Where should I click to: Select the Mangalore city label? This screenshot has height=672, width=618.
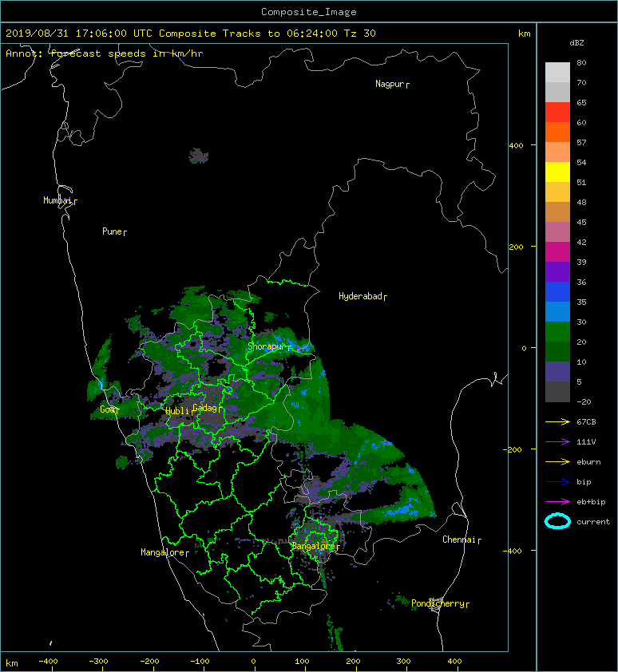tap(164, 552)
